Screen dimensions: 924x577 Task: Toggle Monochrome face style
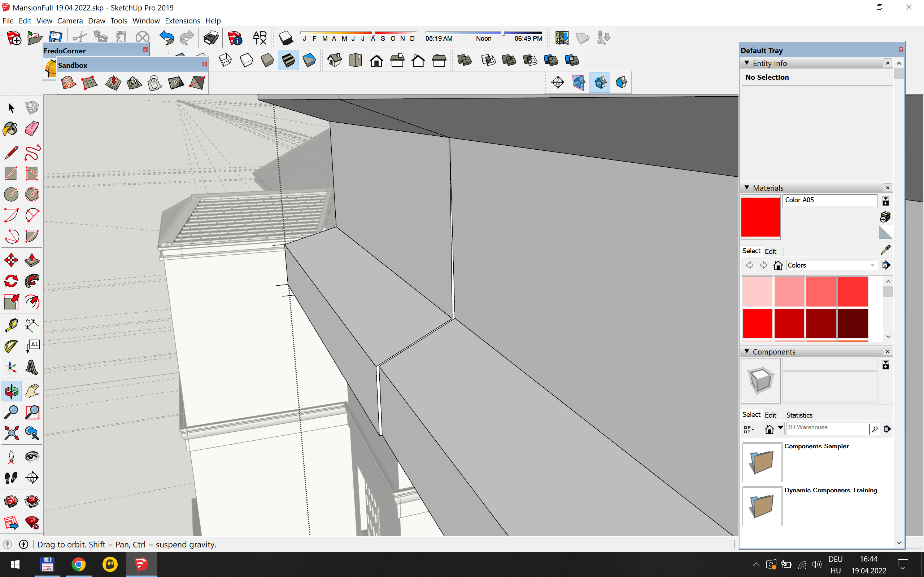coord(309,60)
